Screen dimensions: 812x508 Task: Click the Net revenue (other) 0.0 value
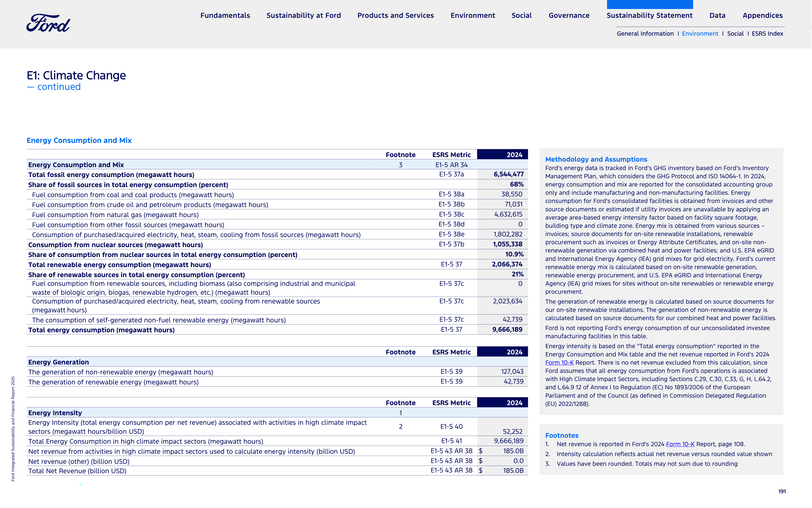(518, 461)
